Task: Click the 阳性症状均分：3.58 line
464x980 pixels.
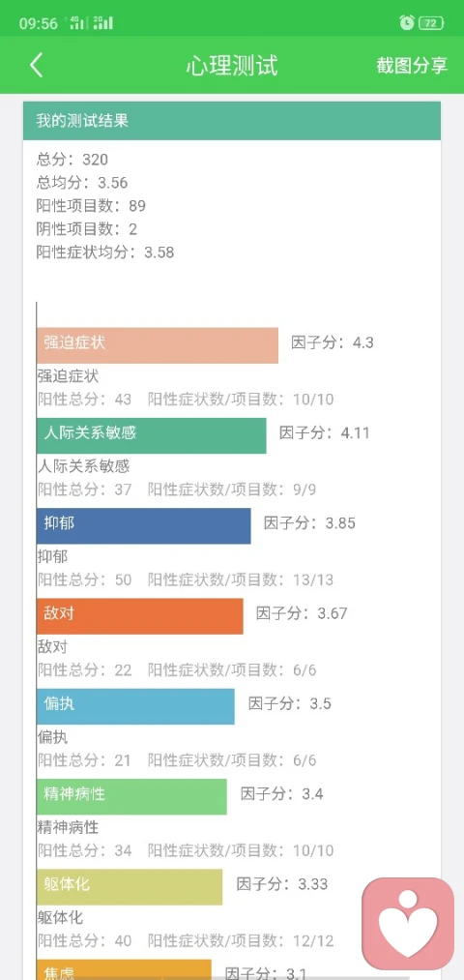Action: pyautogui.click(x=105, y=252)
